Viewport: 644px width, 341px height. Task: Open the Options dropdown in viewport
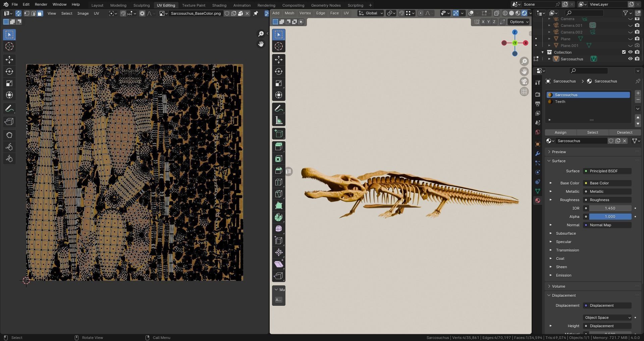(519, 22)
